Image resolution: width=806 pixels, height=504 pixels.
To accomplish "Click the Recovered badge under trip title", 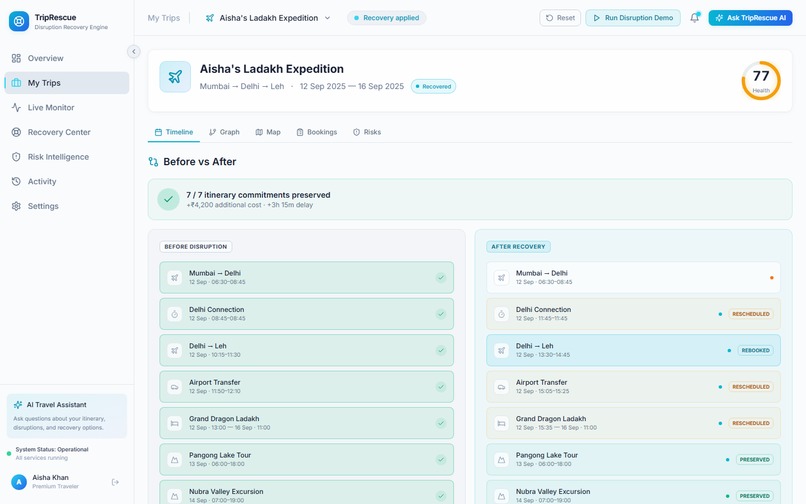I will pyautogui.click(x=433, y=86).
